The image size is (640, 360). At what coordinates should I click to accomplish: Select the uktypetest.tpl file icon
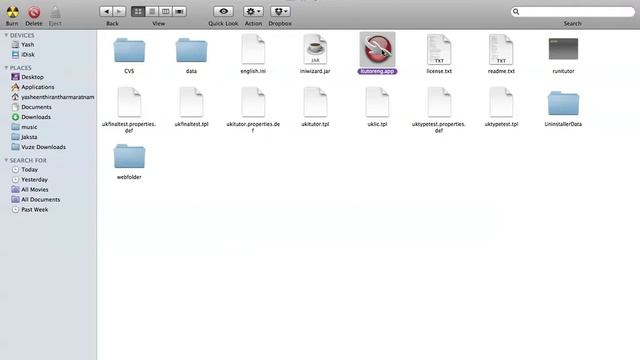501,102
